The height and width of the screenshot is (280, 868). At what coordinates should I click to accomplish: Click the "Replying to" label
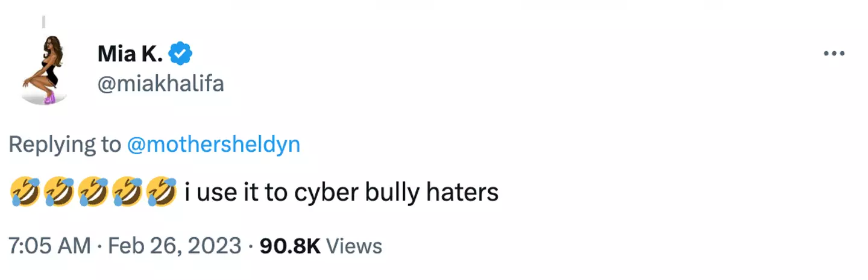click(x=65, y=145)
